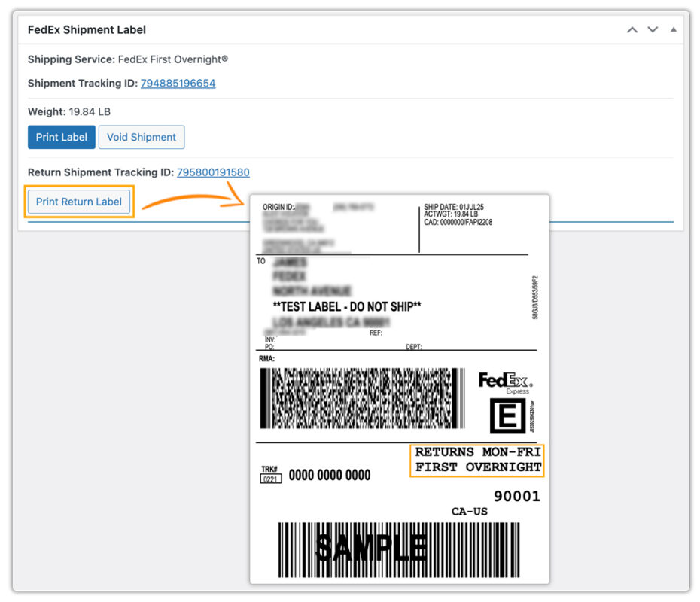This screenshot has width=700, height=602.
Task: Select the weight value 19.84 LB
Action: pyautogui.click(x=90, y=111)
